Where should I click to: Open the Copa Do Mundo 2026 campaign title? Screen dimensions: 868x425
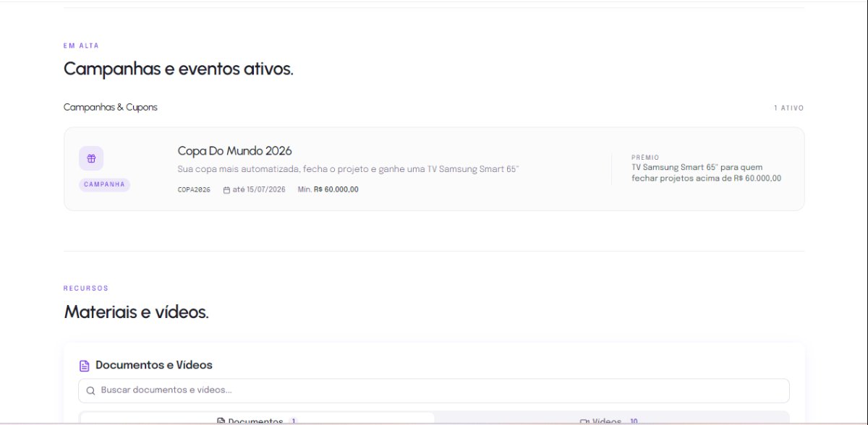tap(235, 151)
